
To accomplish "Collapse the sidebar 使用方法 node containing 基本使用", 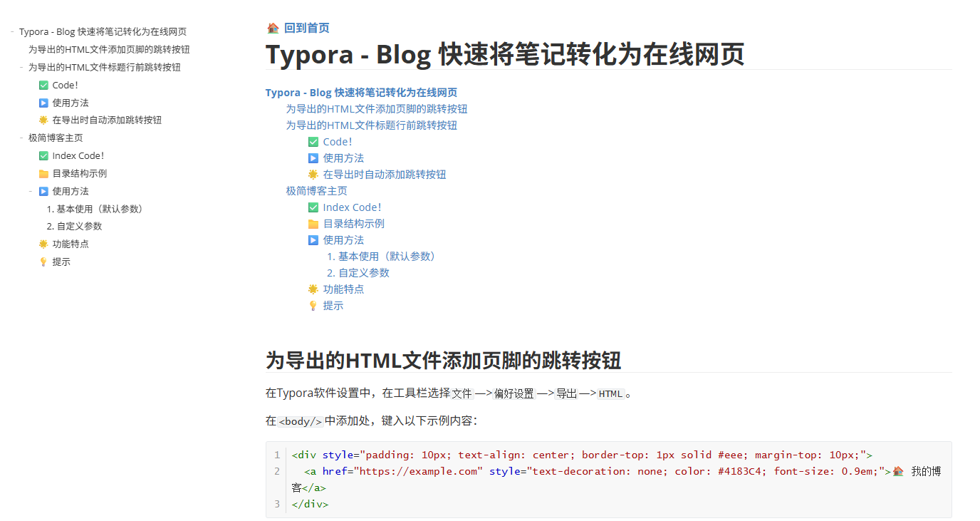I will [x=31, y=192].
